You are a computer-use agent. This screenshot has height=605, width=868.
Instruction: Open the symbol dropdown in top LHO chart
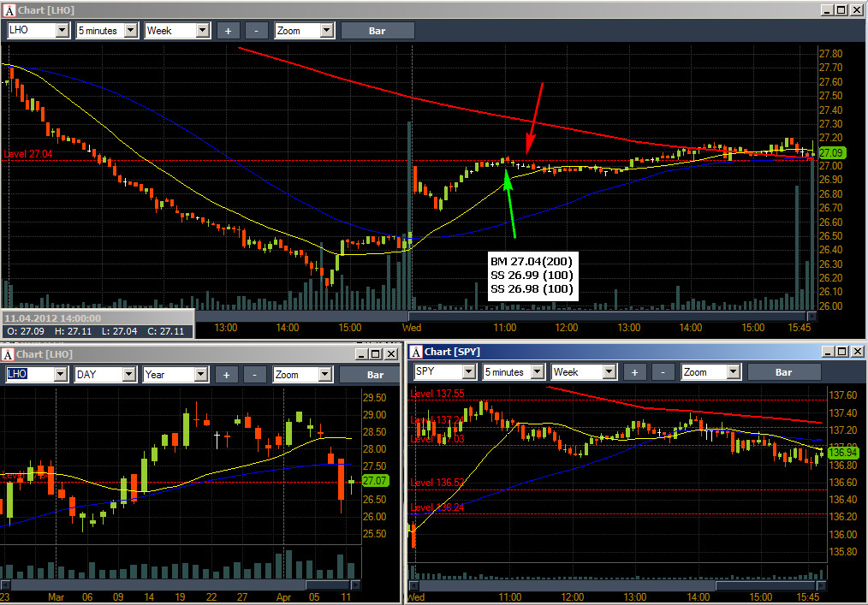[62, 31]
